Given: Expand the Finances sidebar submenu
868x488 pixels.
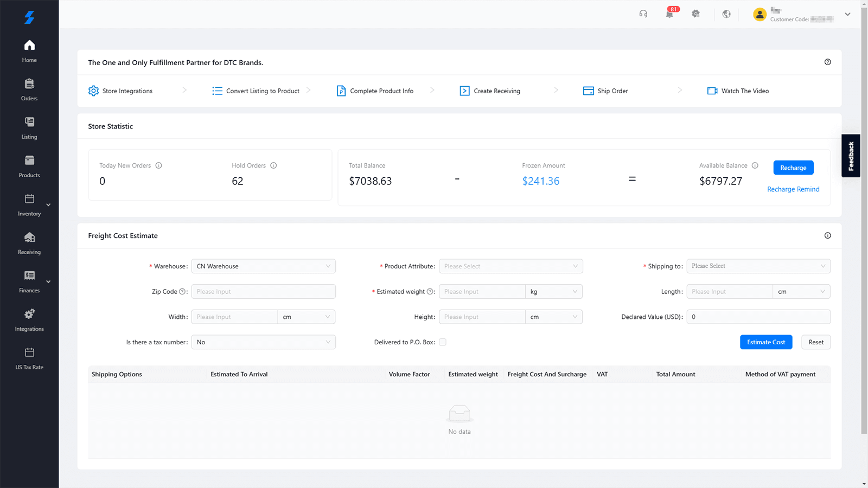Looking at the screenshot, I should point(48,281).
